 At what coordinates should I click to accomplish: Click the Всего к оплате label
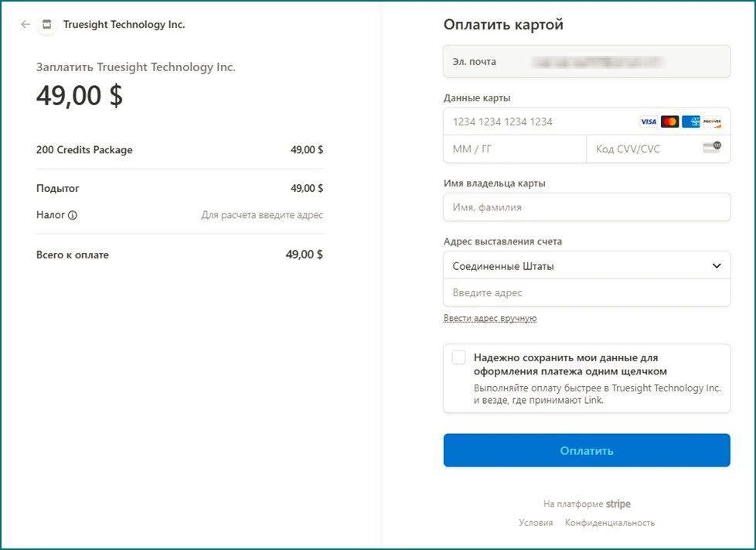coord(73,255)
